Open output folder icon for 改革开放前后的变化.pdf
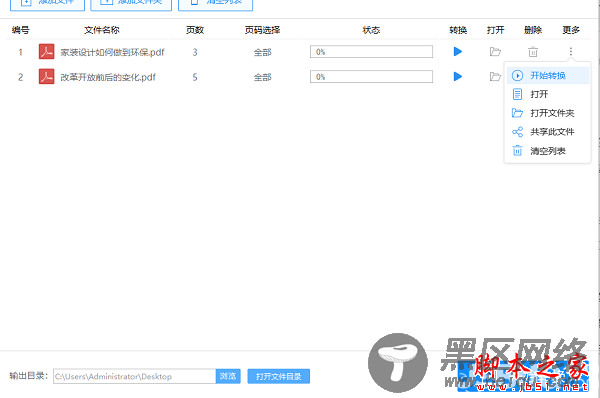This screenshot has width=600, height=398. click(x=495, y=77)
